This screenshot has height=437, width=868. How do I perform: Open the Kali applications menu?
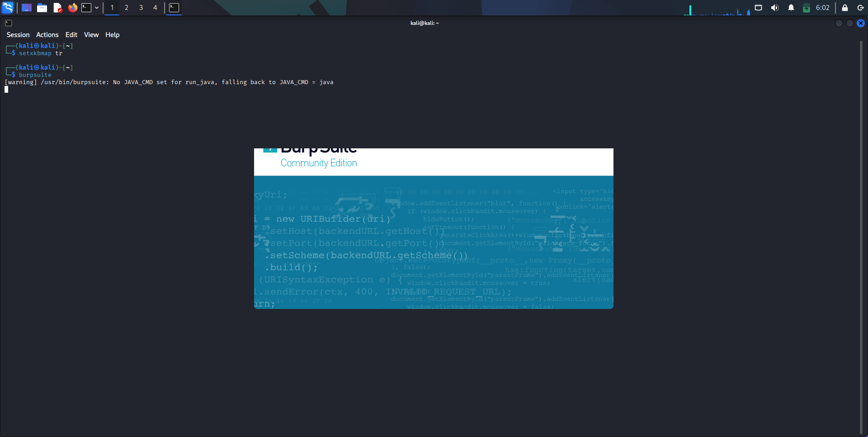pyautogui.click(x=8, y=8)
